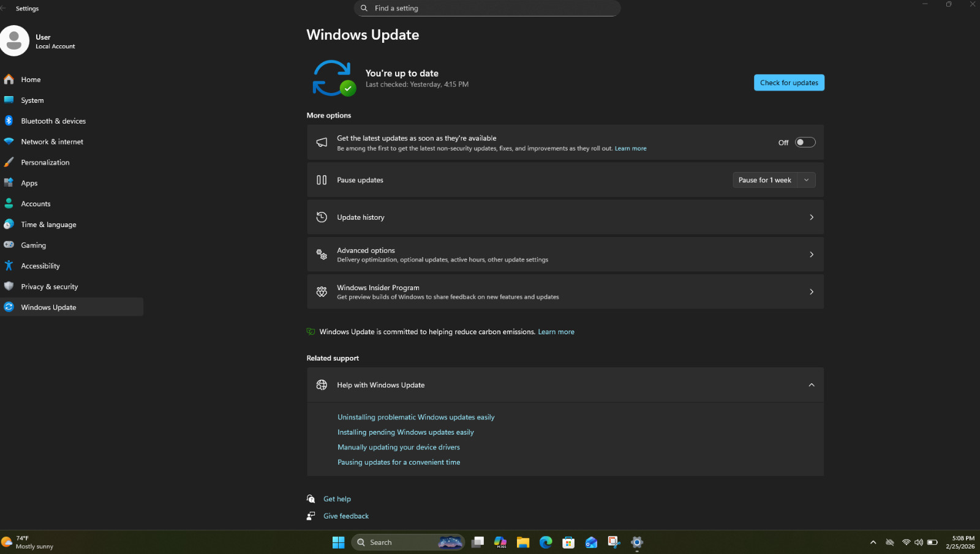Open 'Installing pending Windows updates easily' link
Image resolution: width=980 pixels, height=554 pixels.
tap(405, 432)
